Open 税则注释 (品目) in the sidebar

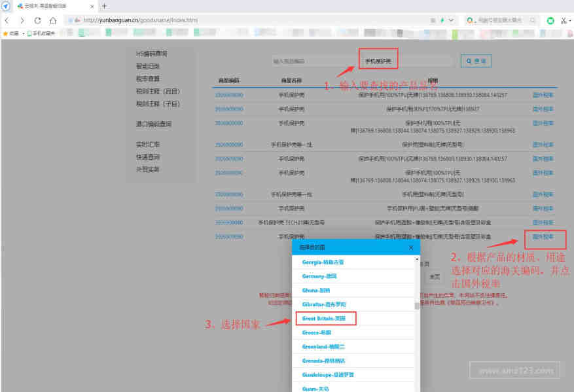click(x=158, y=91)
